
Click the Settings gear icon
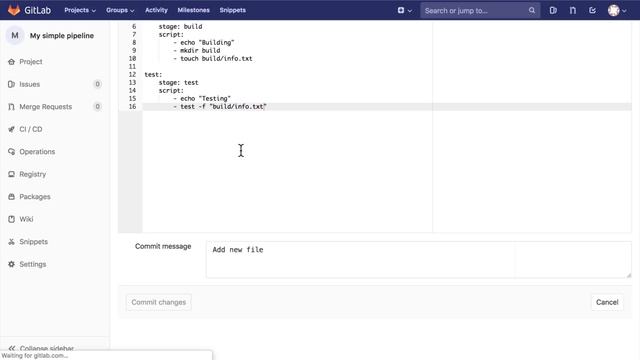click(11, 264)
